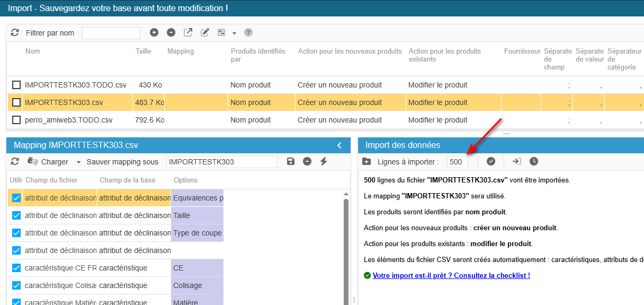Open the help question mark icon

[248, 33]
